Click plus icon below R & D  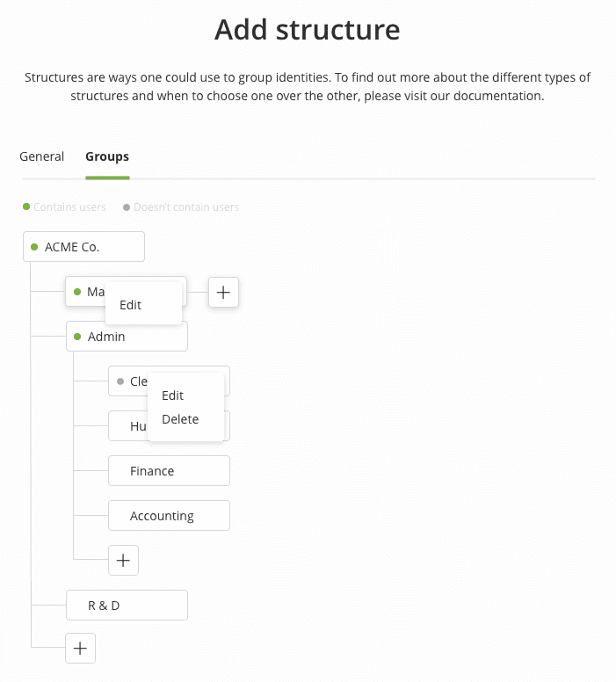click(x=80, y=649)
